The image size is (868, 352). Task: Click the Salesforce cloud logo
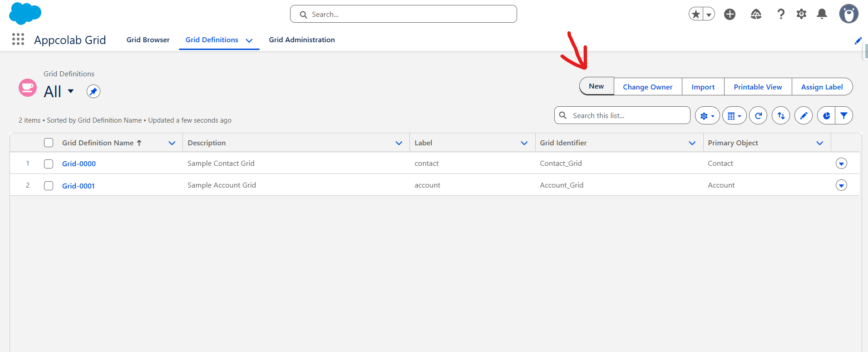tap(25, 13)
